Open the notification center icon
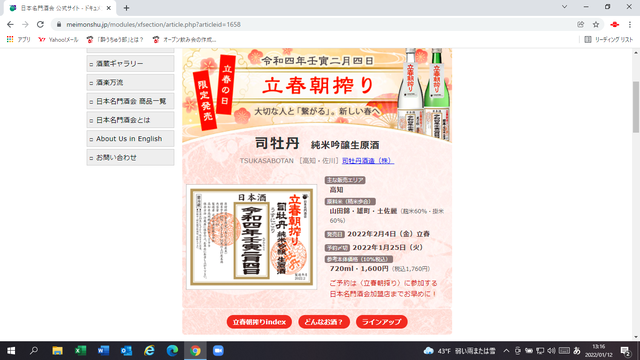Viewport: 640px width, 360px height. click(x=625, y=351)
